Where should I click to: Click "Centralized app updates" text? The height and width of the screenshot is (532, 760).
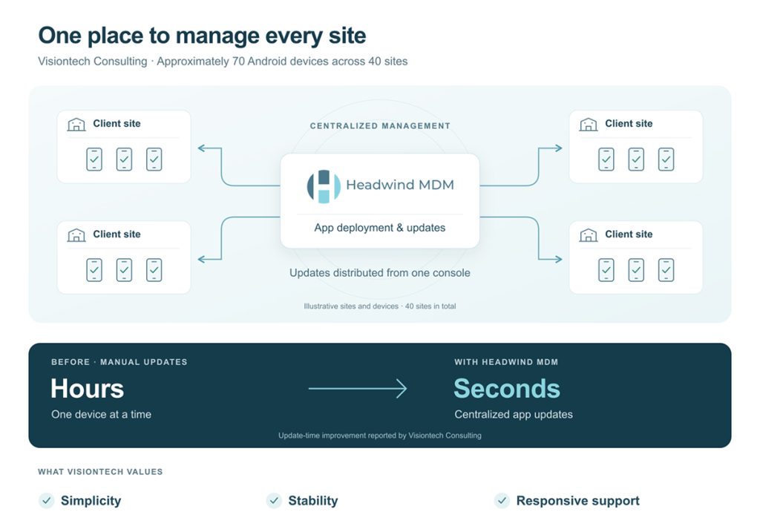[514, 414]
